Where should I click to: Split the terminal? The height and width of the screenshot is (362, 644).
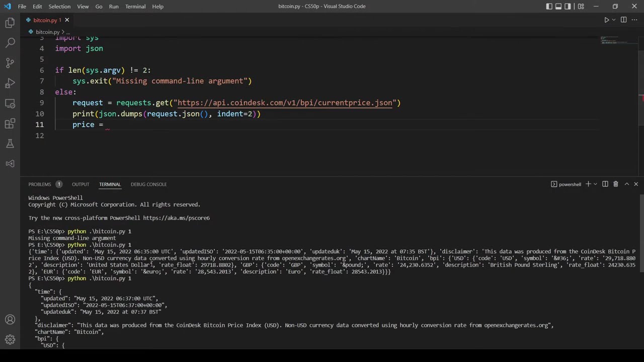pos(605,184)
